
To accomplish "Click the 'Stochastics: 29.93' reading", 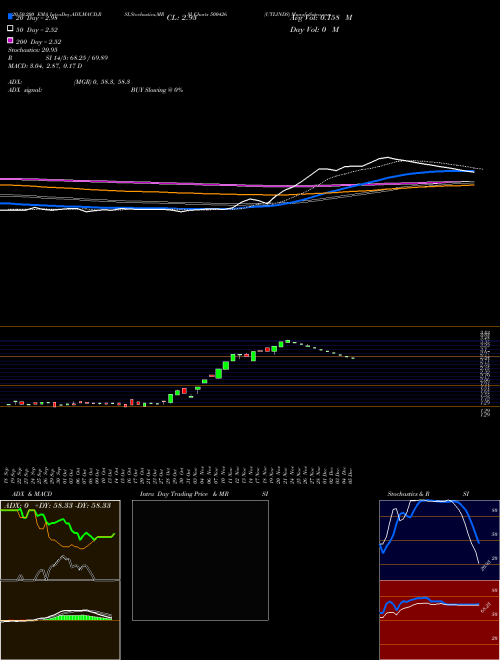I will pos(32,50).
